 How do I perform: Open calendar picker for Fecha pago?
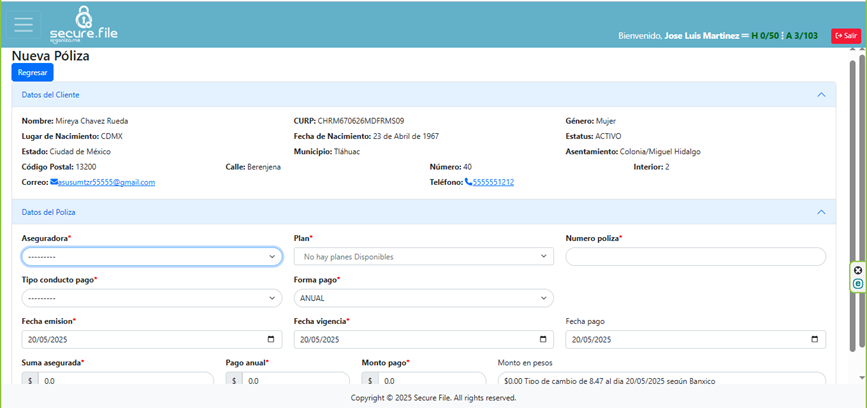point(816,339)
